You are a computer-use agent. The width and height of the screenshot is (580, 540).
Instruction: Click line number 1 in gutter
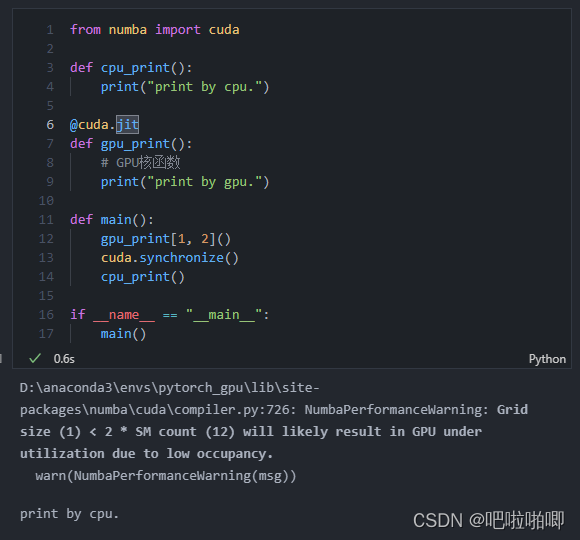point(50,30)
